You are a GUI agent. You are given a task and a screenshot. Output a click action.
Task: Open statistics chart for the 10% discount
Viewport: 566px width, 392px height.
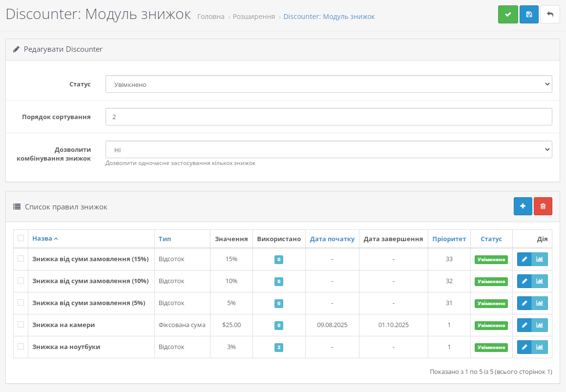540,281
